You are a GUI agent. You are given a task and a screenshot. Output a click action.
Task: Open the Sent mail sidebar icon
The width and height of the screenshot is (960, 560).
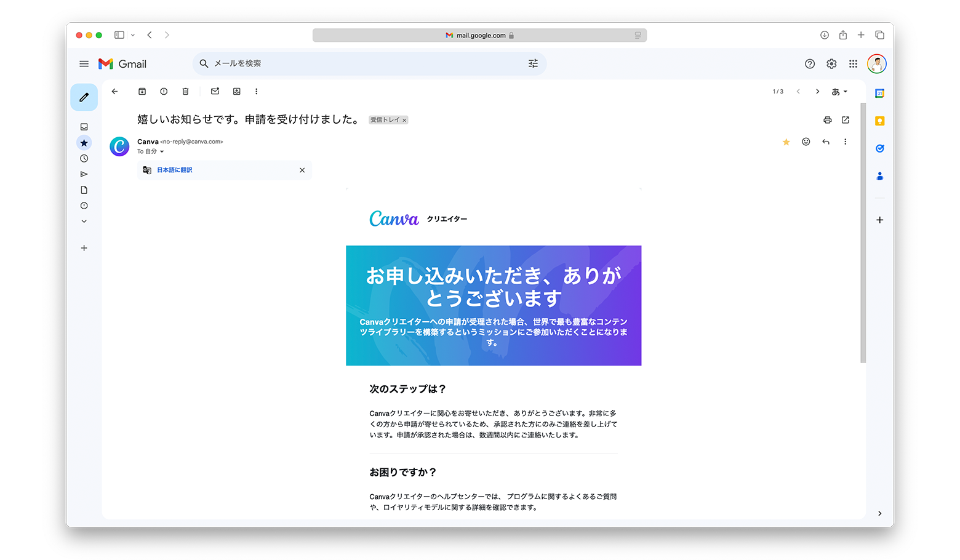point(84,174)
